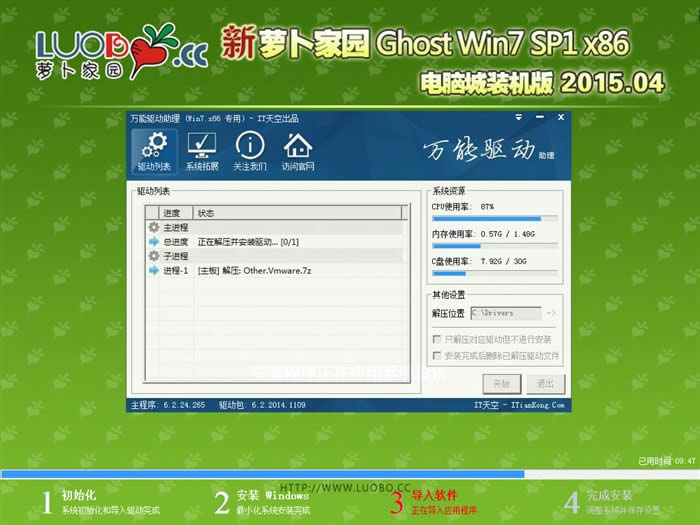This screenshot has width=700, height=525.
Task: Click CPU usage value 87%
Action: tap(487, 207)
